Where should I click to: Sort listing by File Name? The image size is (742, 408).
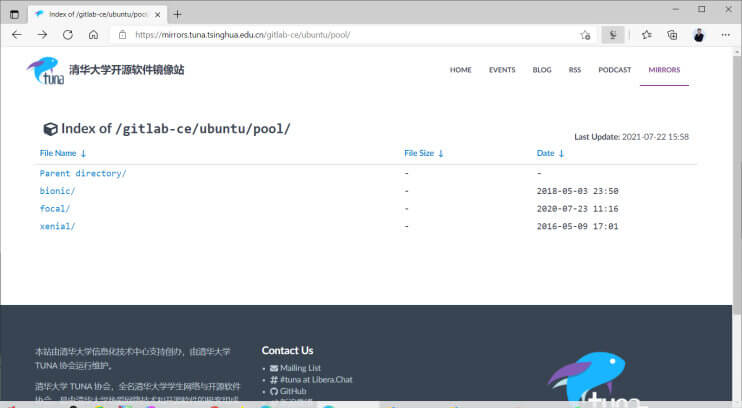coord(63,153)
